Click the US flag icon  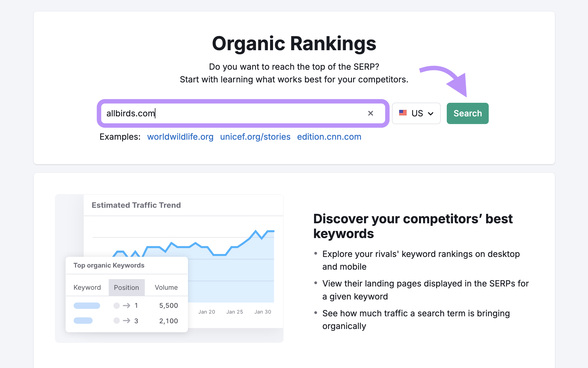click(403, 113)
